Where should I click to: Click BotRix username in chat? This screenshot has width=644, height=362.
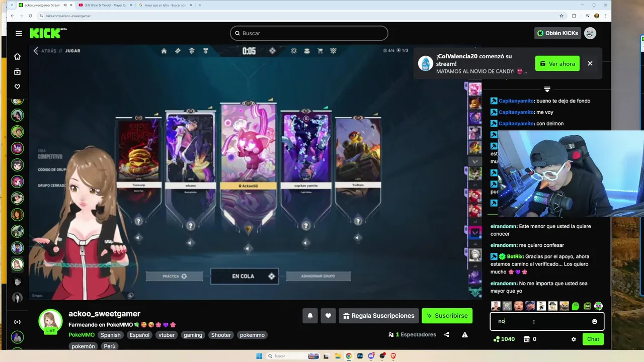[515, 256]
